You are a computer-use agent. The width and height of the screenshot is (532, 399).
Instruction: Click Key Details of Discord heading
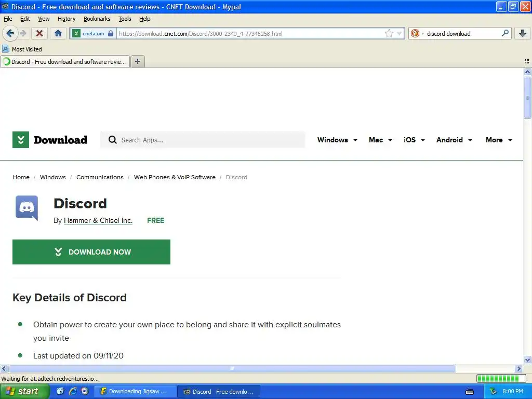(70, 298)
